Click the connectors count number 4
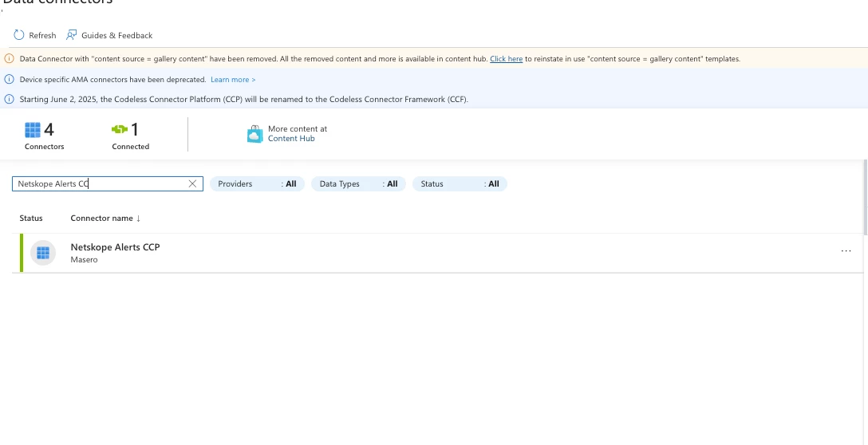Image resolution: width=868 pixels, height=445 pixels. 49,130
